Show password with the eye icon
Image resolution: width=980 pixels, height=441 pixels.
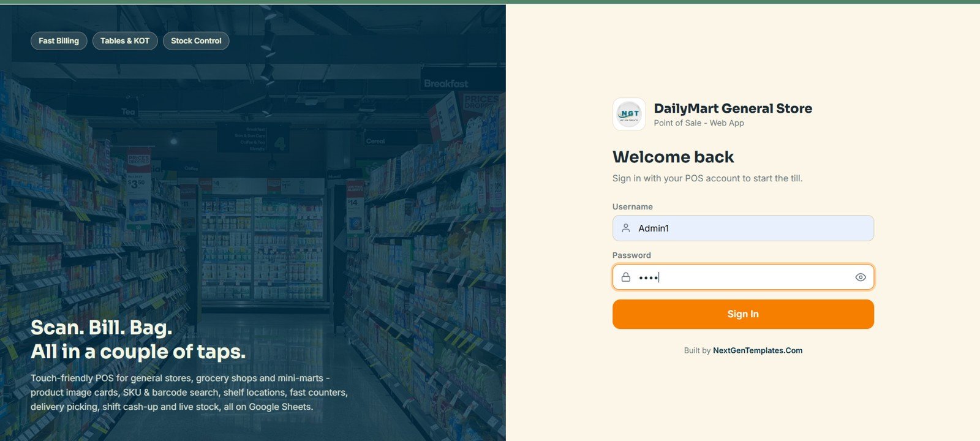860,277
